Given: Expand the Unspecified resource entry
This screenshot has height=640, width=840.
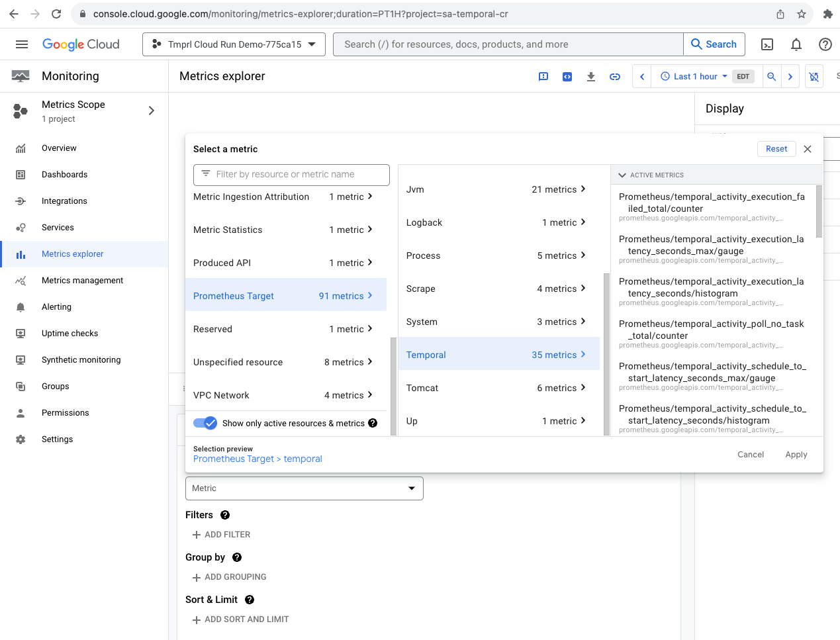Looking at the screenshot, I should pos(286,362).
